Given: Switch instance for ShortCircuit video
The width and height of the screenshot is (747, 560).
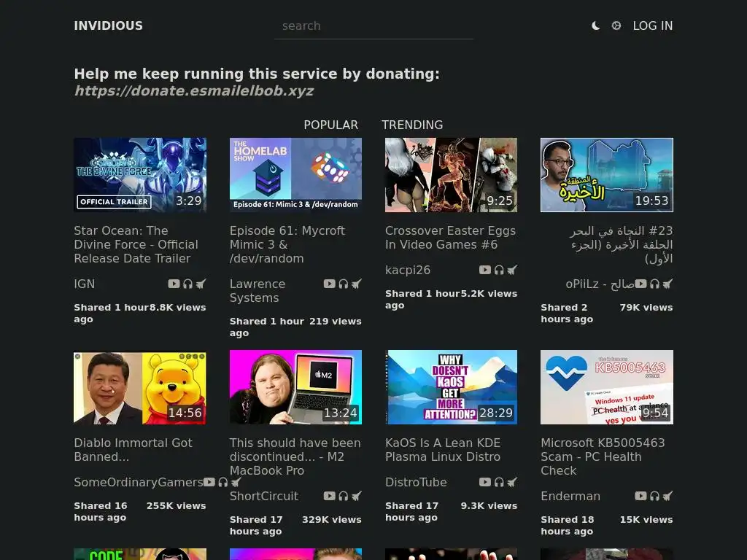Looking at the screenshot, I should point(356,496).
